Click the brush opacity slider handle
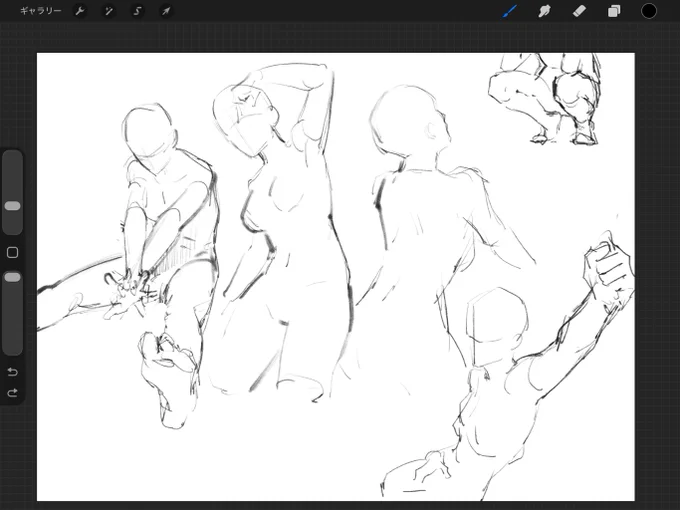The height and width of the screenshot is (510, 680). (13, 277)
